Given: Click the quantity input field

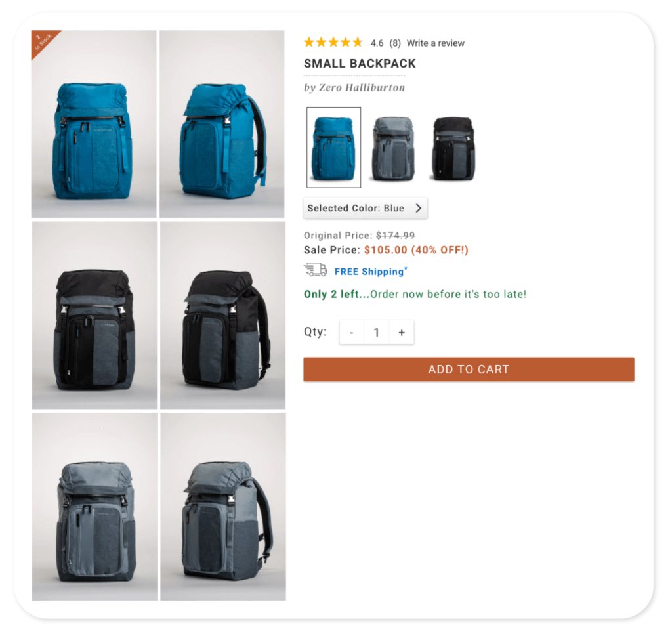Looking at the screenshot, I should tap(376, 333).
